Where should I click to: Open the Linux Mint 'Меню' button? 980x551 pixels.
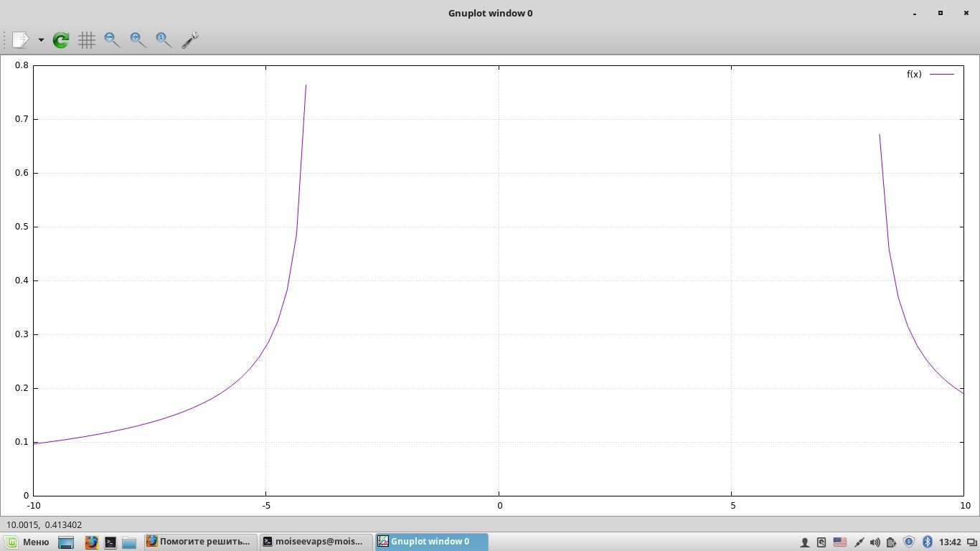(x=28, y=542)
